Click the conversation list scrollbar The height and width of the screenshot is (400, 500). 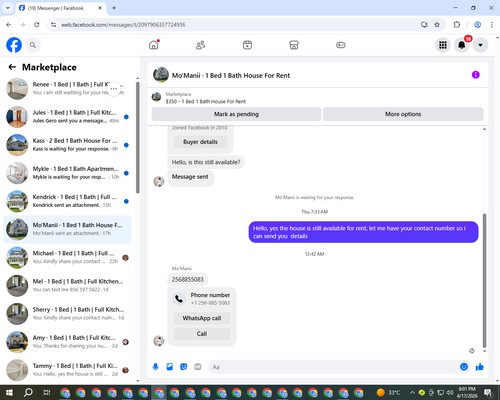[x=138, y=137]
